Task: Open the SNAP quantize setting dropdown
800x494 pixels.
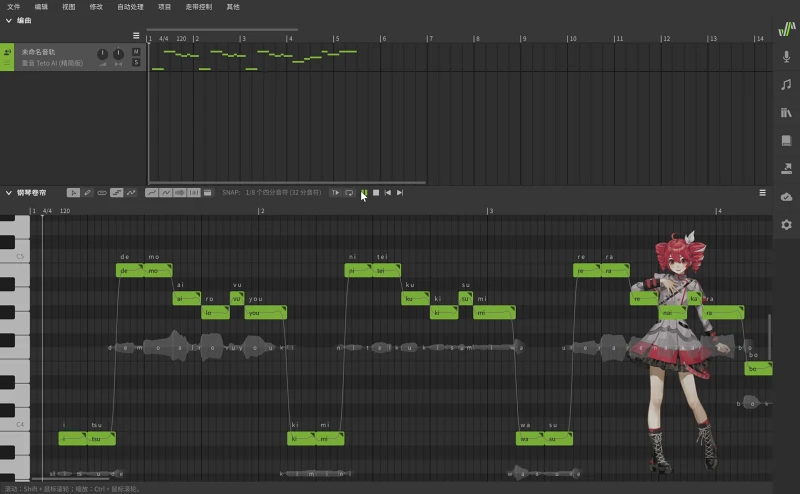Action: [x=283, y=192]
